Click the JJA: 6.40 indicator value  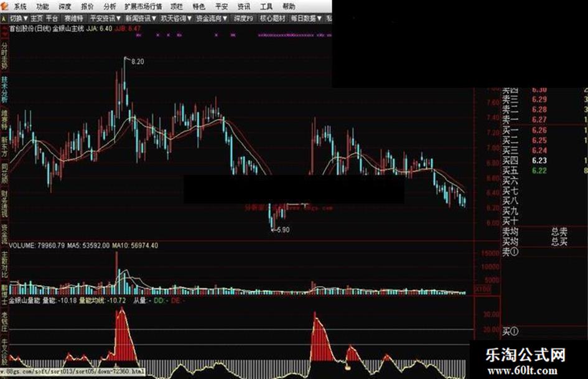coord(100,29)
